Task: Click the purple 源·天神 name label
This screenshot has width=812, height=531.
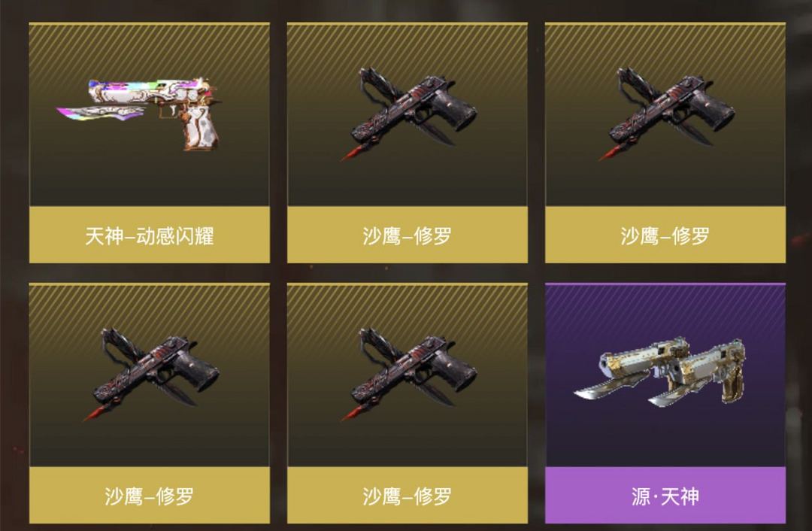Action: [x=665, y=496]
